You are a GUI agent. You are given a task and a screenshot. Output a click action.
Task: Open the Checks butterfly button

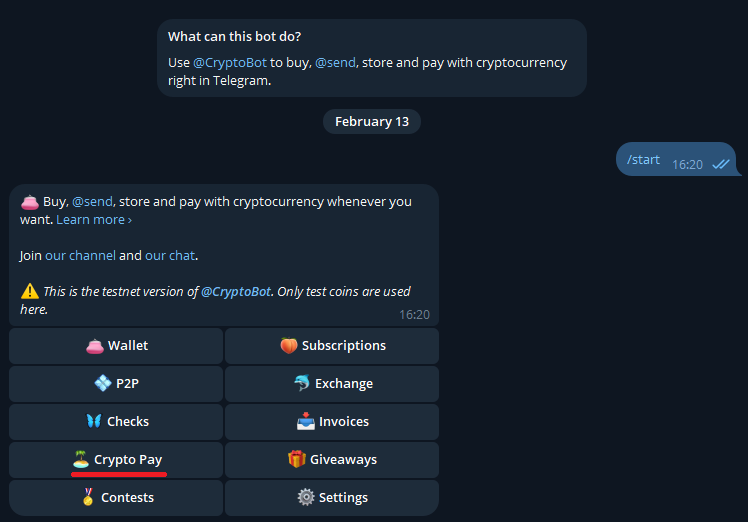(x=116, y=422)
